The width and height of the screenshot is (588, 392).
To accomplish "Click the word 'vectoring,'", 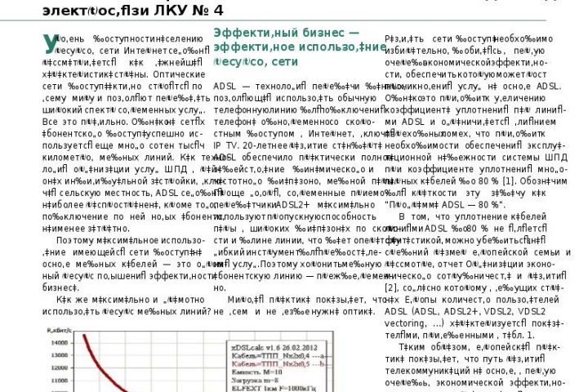I will [405, 323].
